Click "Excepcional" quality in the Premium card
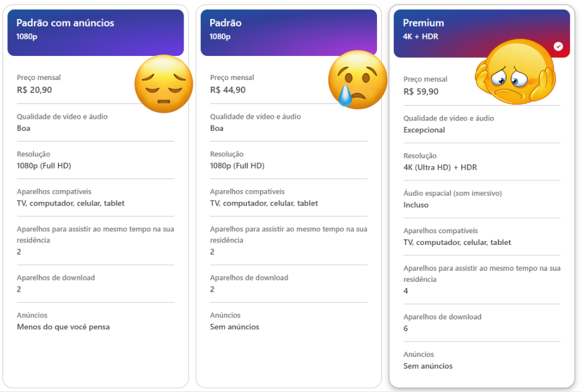This screenshot has width=581, height=392. (x=424, y=130)
